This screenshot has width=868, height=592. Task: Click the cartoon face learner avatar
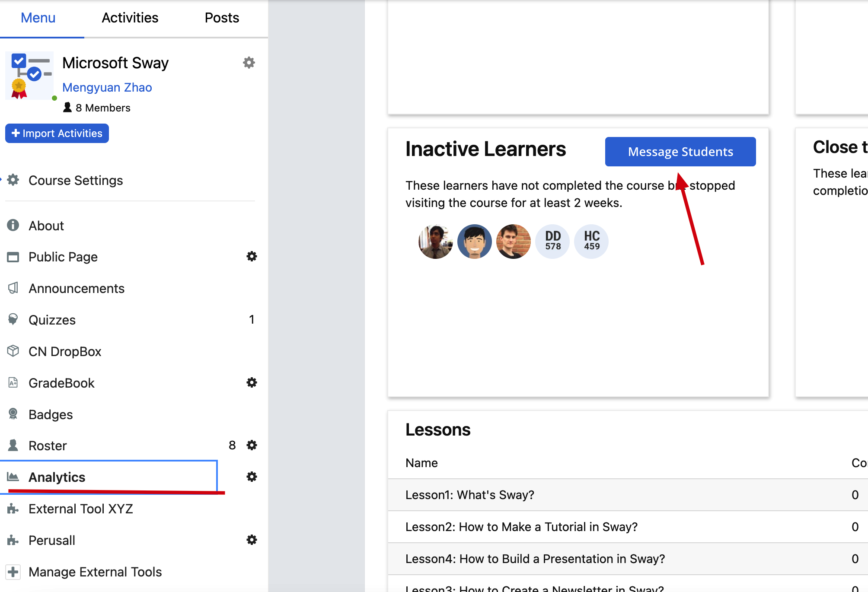(x=475, y=242)
